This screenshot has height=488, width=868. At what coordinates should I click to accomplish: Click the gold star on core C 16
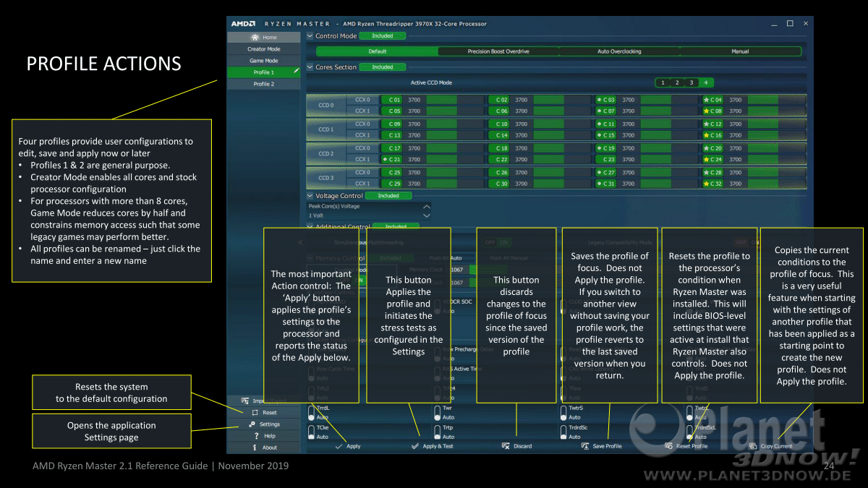pyautogui.click(x=707, y=135)
